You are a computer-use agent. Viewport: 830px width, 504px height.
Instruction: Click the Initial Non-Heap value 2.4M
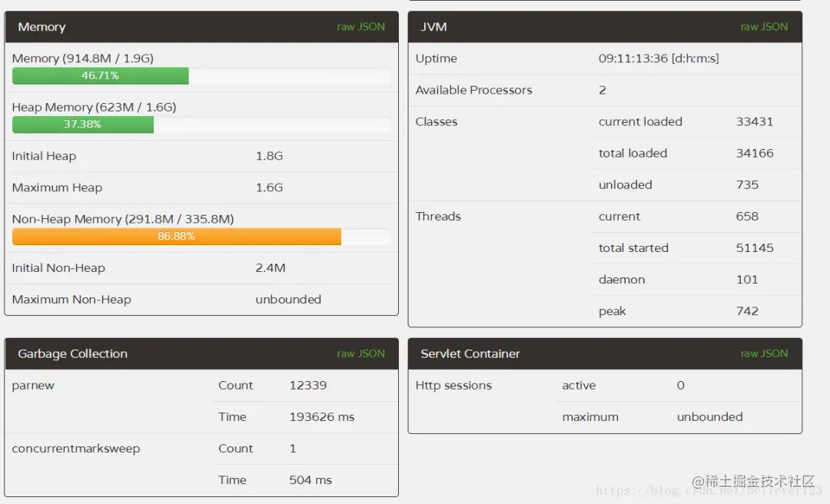pyautogui.click(x=271, y=268)
